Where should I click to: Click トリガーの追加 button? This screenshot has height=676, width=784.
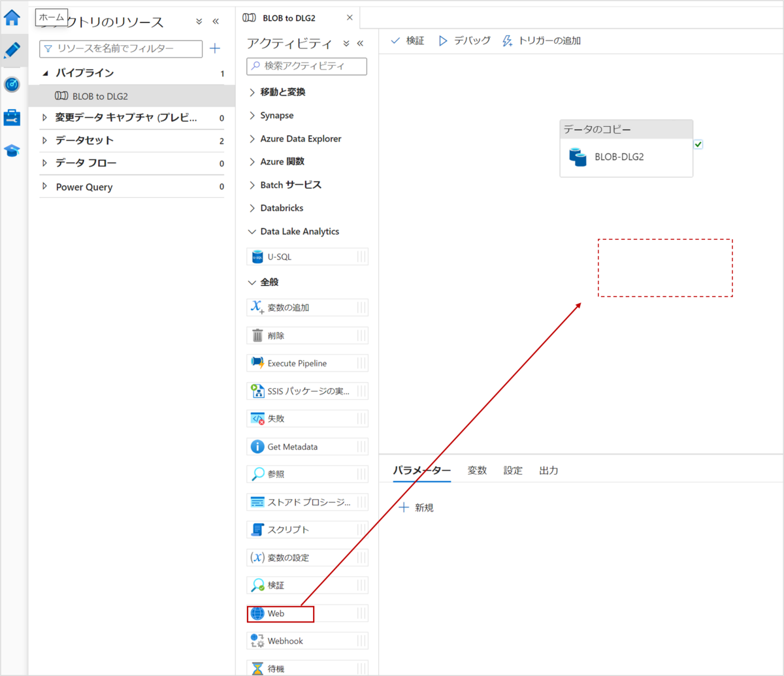tap(542, 40)
